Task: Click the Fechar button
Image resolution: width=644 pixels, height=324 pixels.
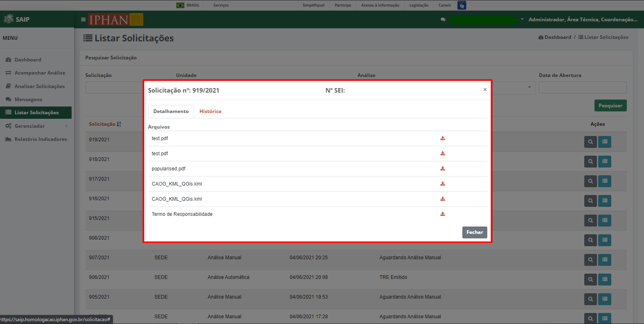Action: point(475,232)
